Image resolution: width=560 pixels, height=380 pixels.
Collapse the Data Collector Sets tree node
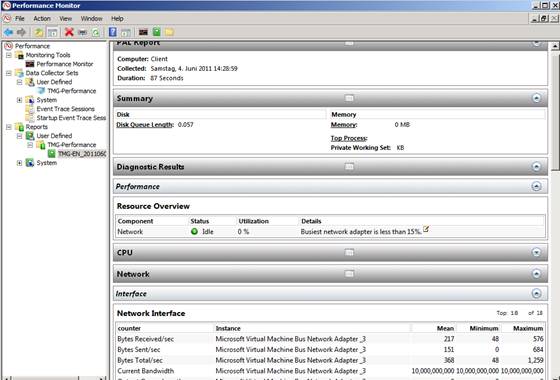[9, 73]
